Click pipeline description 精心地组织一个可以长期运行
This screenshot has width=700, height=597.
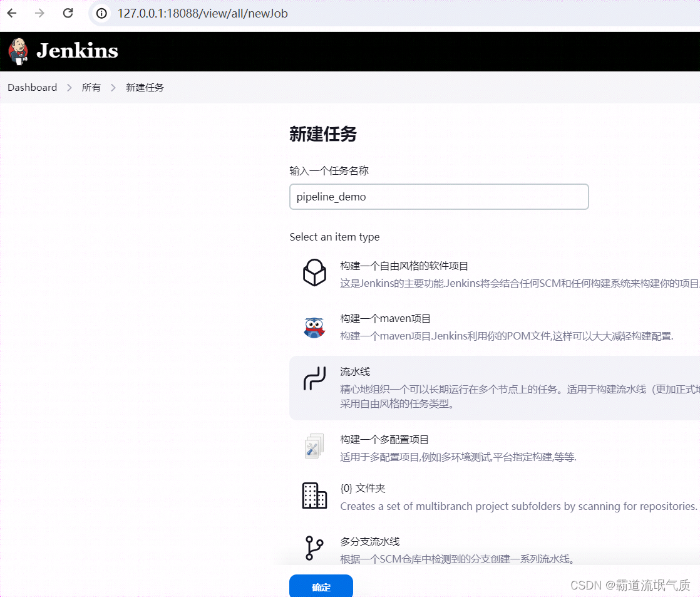(x=520, y=396)
